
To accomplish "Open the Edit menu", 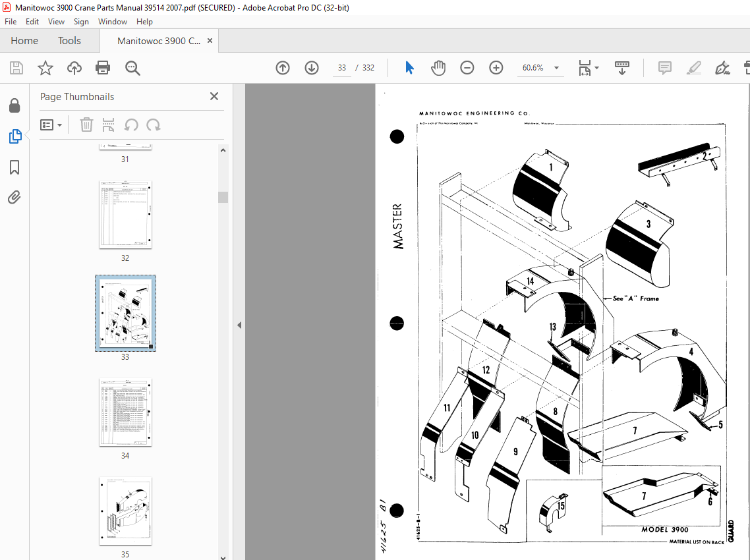I will tap(32, 22).
